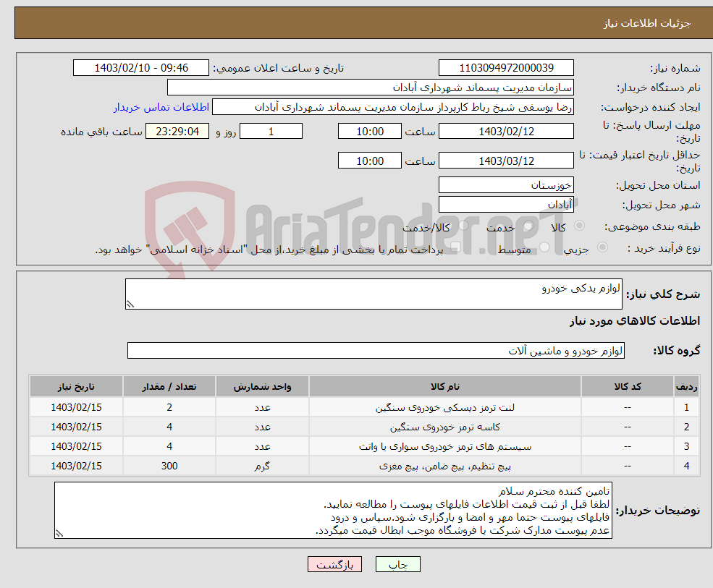The width and height of the screenshot is (713, 588).
Task: Click the announcement date field 1403/02/10 - 09:46
Action: (141, 68)
